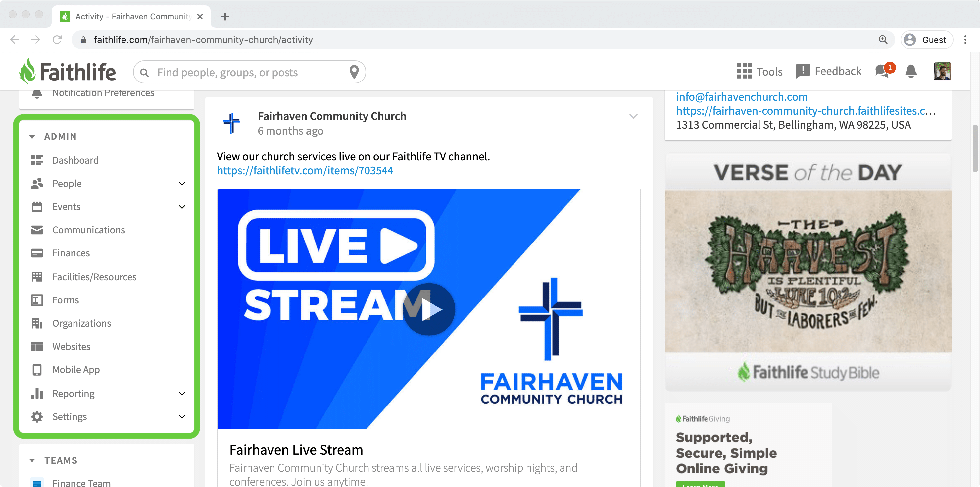This screenshot has width=980, height=487.
Task: Open the fairhaven-community-church.faithlifesites link
Action: [x=806, y=111]
